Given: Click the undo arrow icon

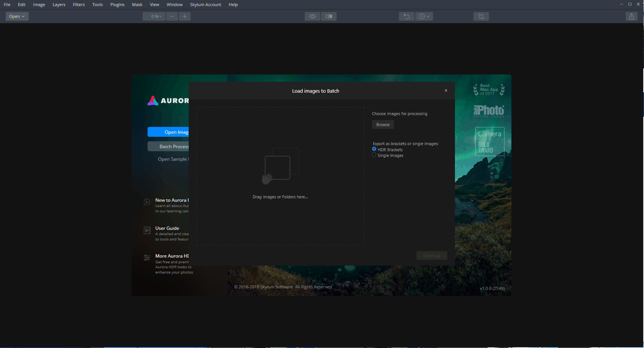Looking at the screenshot, I should [x=406, y=16].
